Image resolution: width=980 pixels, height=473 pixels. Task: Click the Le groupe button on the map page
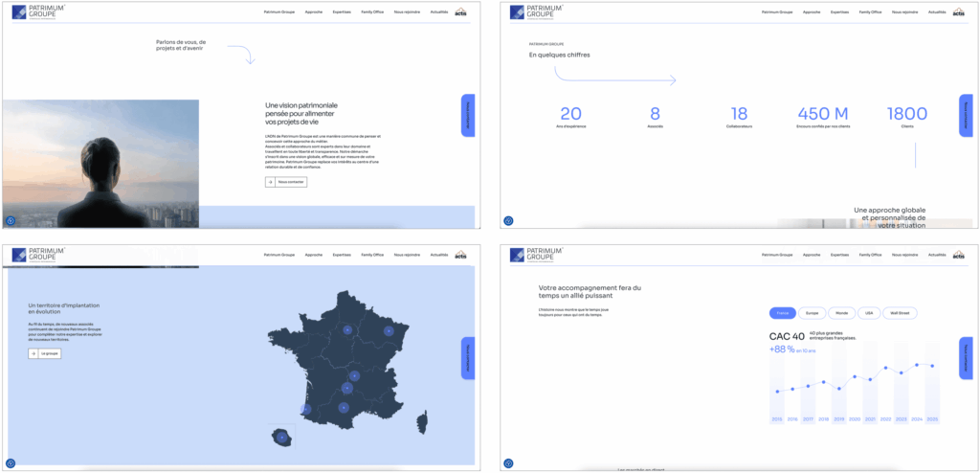click(x=45, y=353)
